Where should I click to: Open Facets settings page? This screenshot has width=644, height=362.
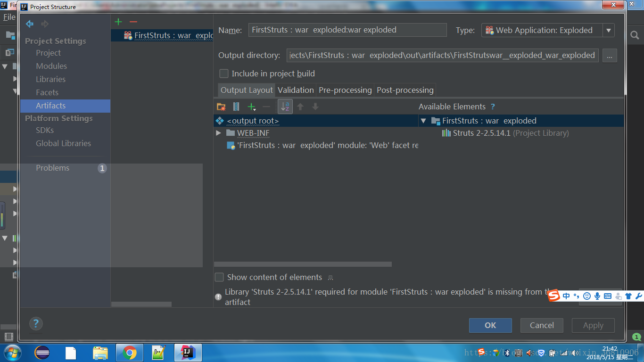tap(47, 92)
